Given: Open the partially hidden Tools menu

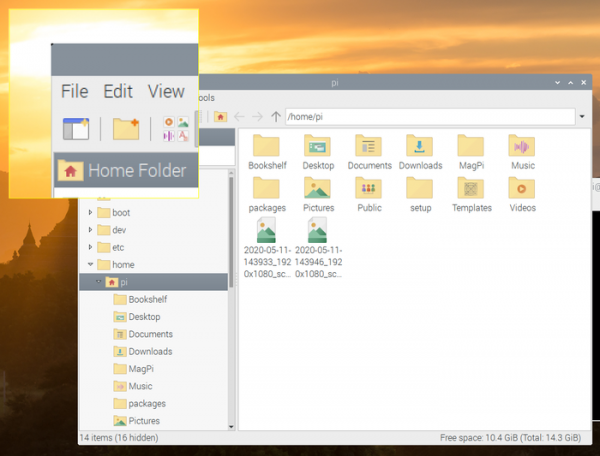Looking at the screenshot, I should [206, 98].
